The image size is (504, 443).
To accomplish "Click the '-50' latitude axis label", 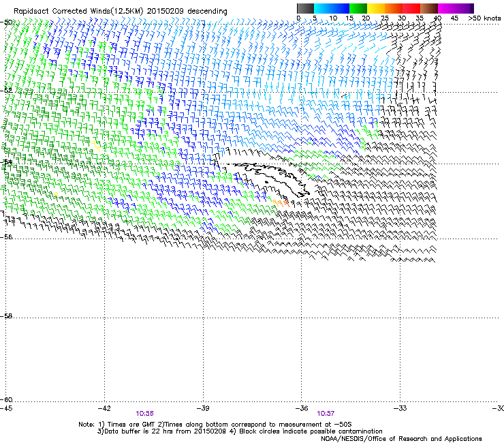I will click(x=6, y=22).
